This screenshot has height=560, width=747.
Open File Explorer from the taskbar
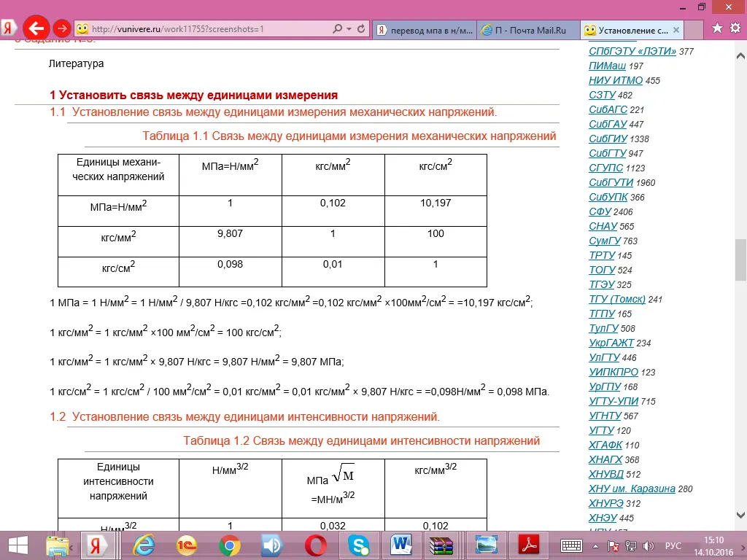click(57, 545)
